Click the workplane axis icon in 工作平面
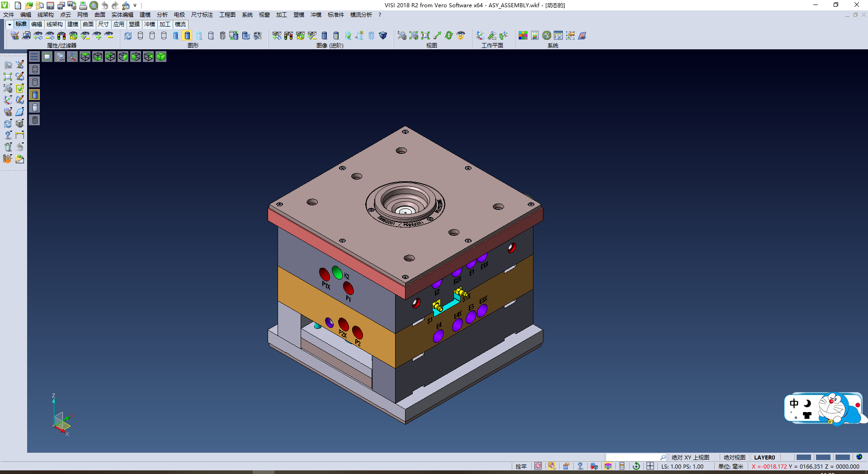The height and width of the screenshot is (474, 868). click(x=480, y=35)
